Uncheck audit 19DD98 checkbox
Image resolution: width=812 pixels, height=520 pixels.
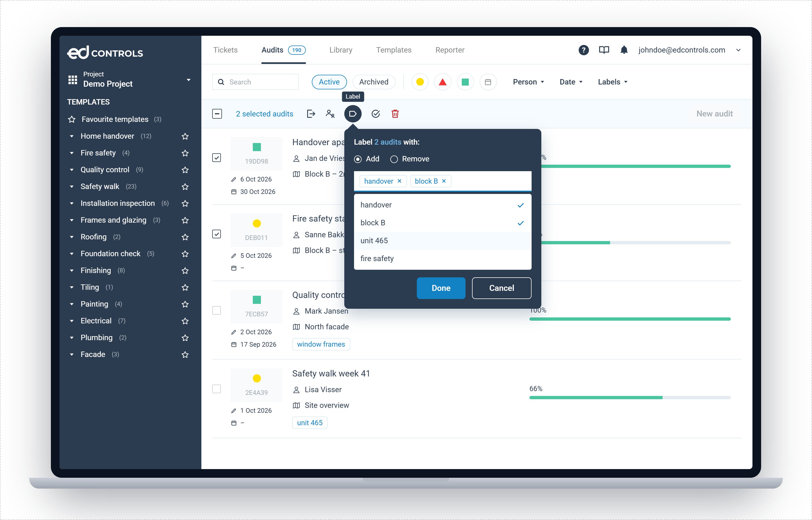tap(217, 158)
